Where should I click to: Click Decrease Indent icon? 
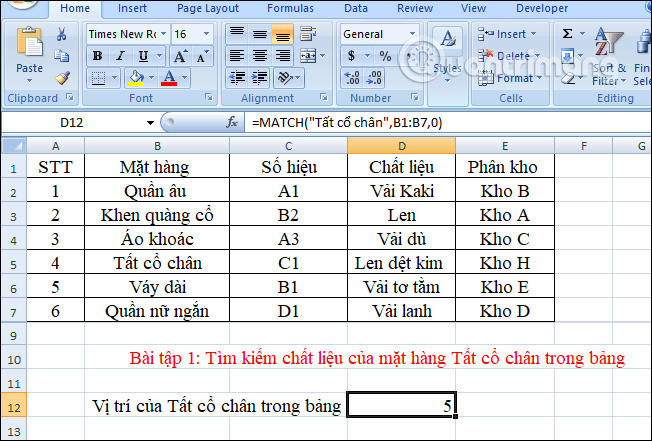pyautogui.click(x=237, y=78)
